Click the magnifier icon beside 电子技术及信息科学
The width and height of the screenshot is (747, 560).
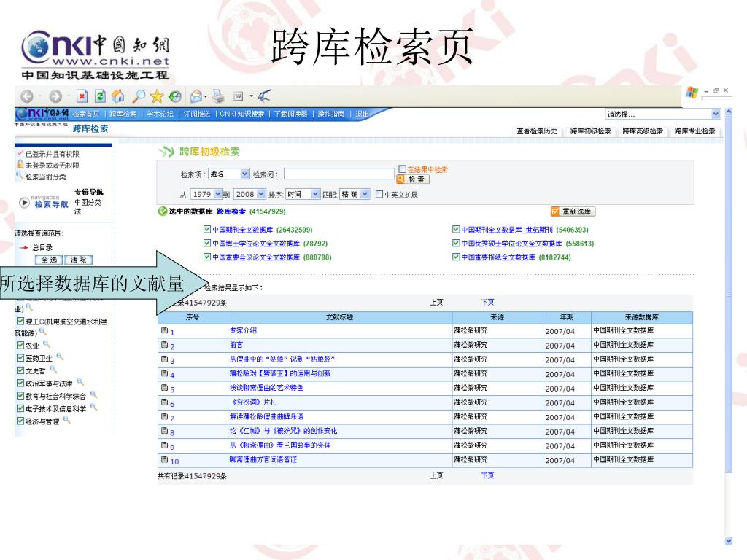(93, 407)
